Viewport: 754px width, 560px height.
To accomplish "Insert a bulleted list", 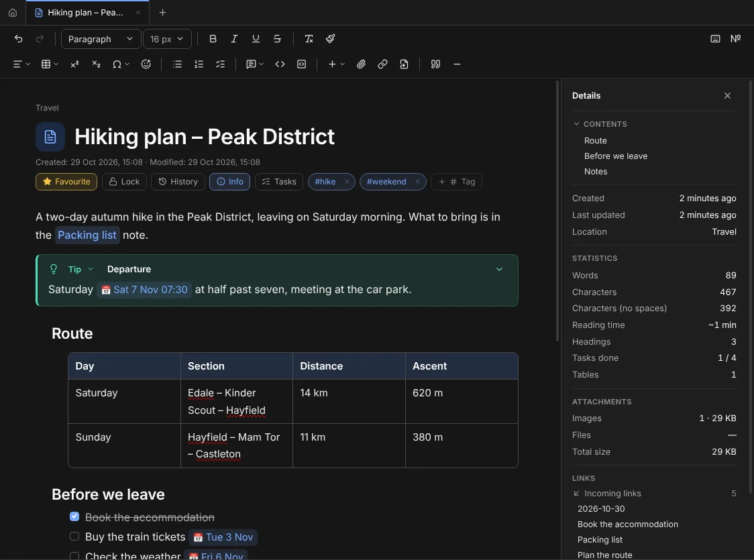I will [x=178, y=64].
